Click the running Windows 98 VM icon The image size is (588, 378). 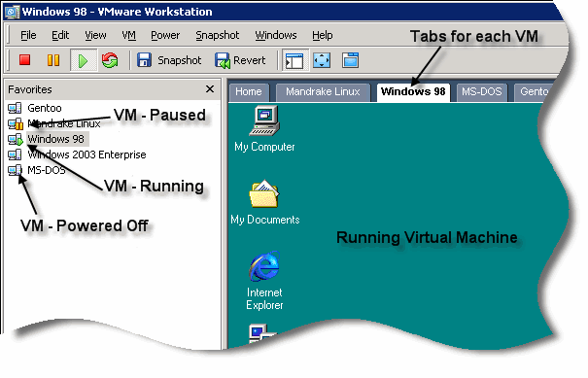coord(16,140)
